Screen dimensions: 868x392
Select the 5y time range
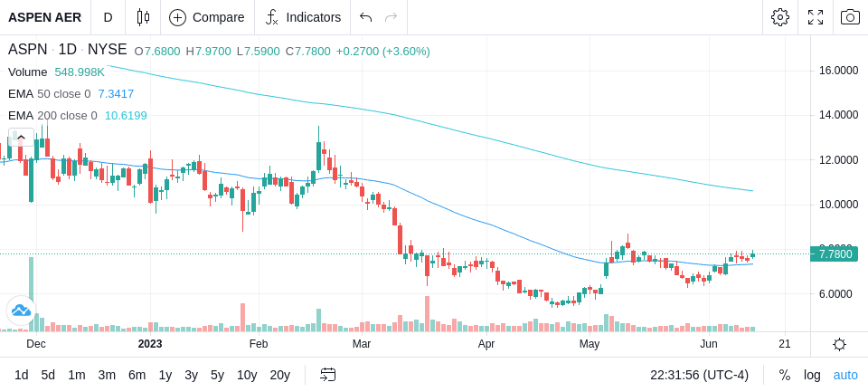(x=217, y=376)
